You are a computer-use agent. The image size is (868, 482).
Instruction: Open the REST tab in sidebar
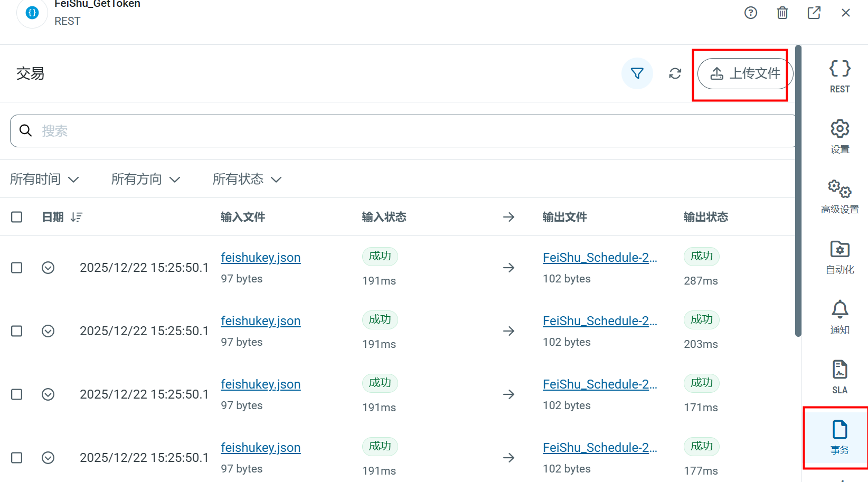[x=839, y=76]
